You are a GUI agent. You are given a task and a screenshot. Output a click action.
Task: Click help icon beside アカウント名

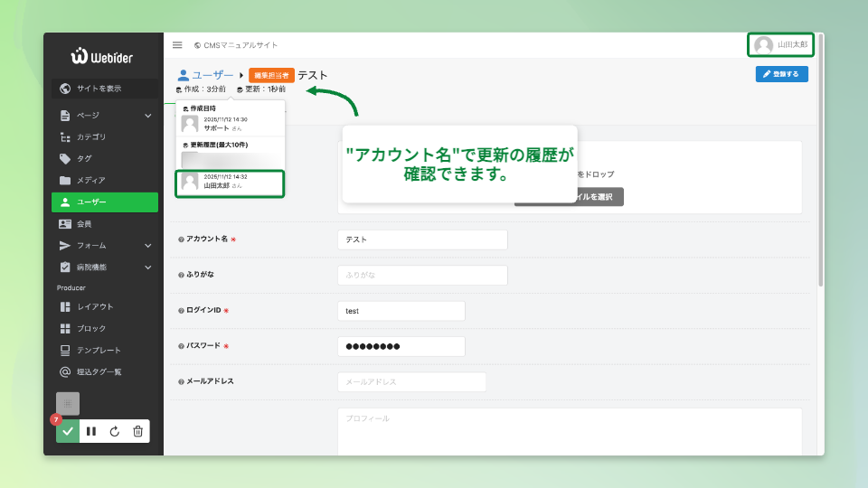[x=181, y=239]
